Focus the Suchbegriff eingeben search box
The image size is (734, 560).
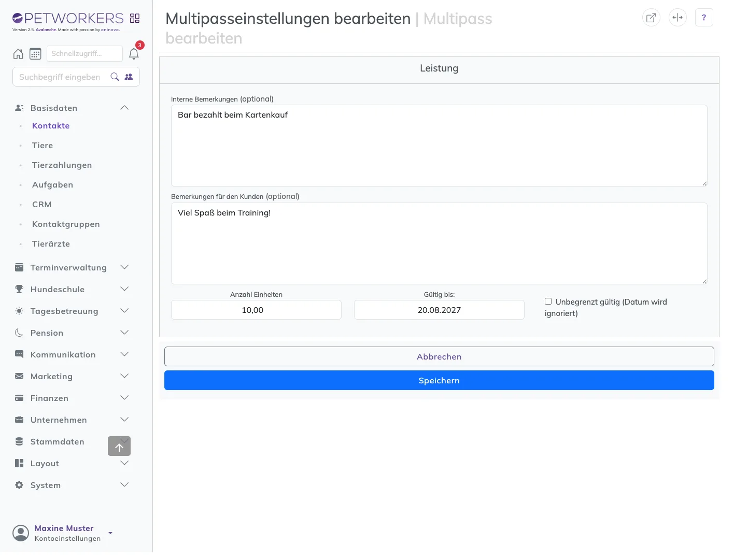60,77
